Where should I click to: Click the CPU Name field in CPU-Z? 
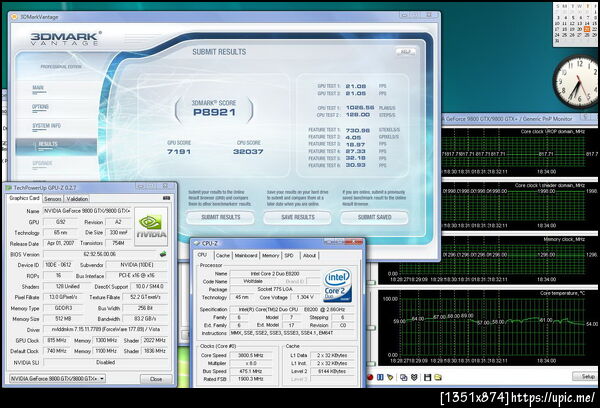(x=275, y=274)
